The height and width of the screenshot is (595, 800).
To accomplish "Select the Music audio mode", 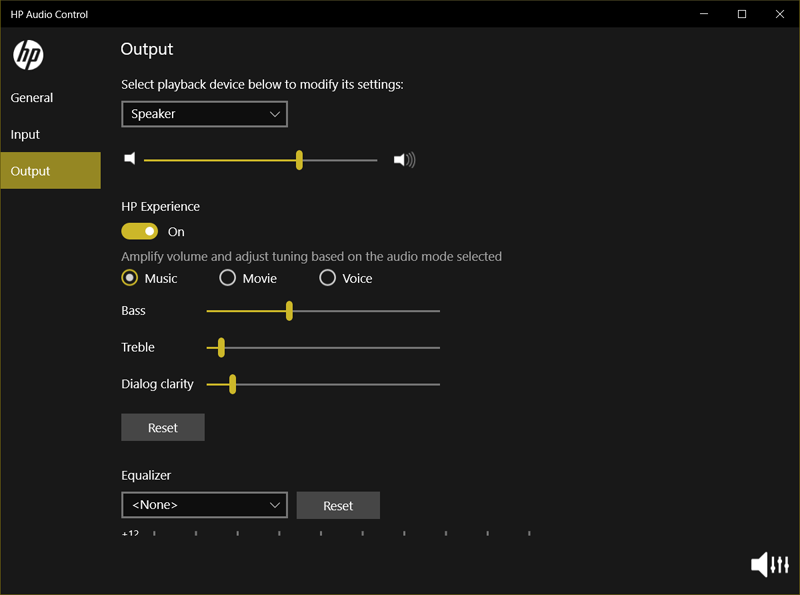I will coord(129,277).
